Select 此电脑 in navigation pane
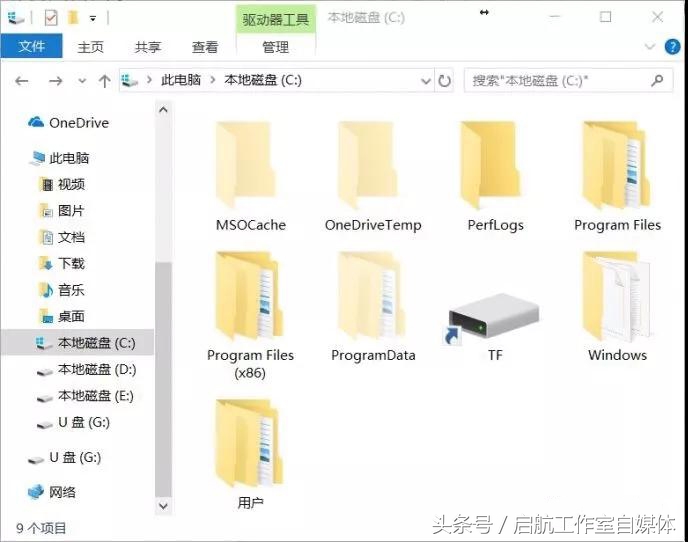Viewport: 688px width, 542px height. (x=60, y=158)
